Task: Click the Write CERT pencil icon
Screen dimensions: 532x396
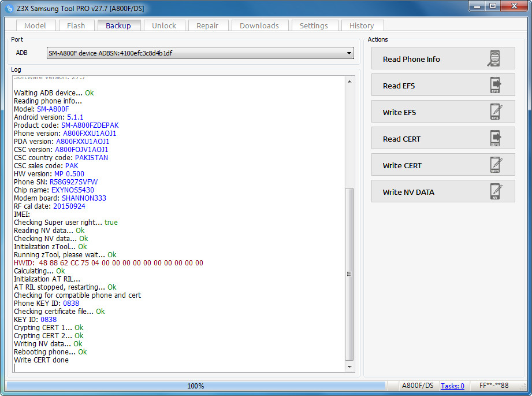Action: point(496,165)
